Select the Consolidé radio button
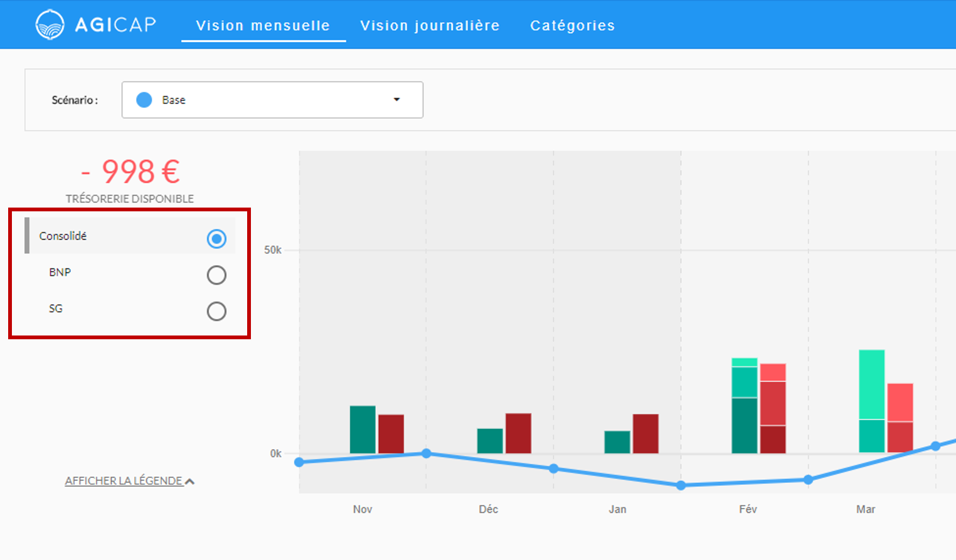The width and height of the screenshot is (956, 560). pyautogui.click(x=216, y=238)
